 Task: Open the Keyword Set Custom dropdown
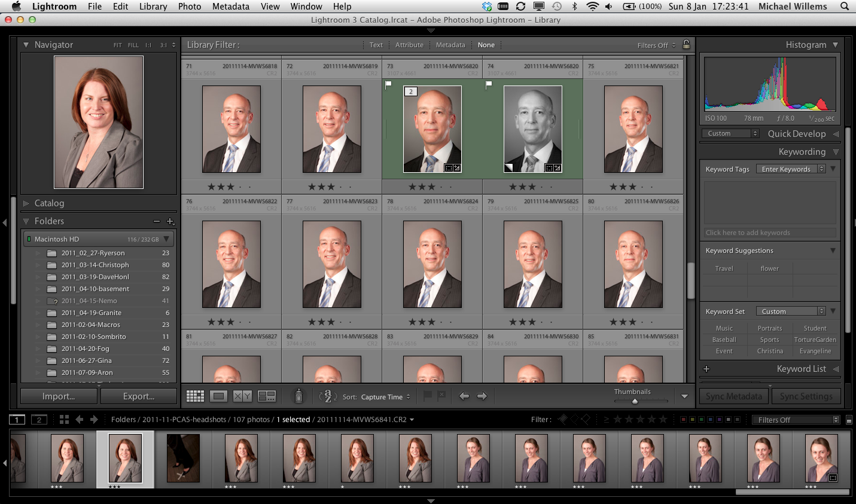click(790, 311)
